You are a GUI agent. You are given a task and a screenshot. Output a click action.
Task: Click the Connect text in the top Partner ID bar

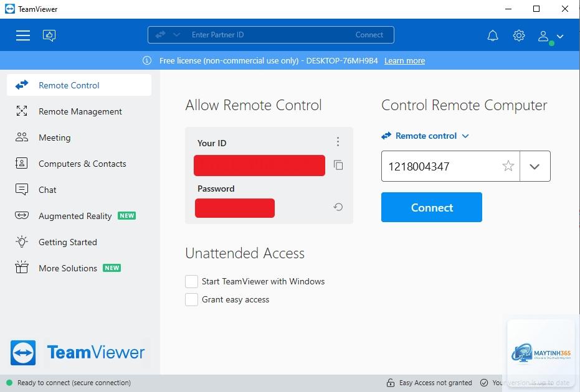pyautogui.click(x=369, y=35)
